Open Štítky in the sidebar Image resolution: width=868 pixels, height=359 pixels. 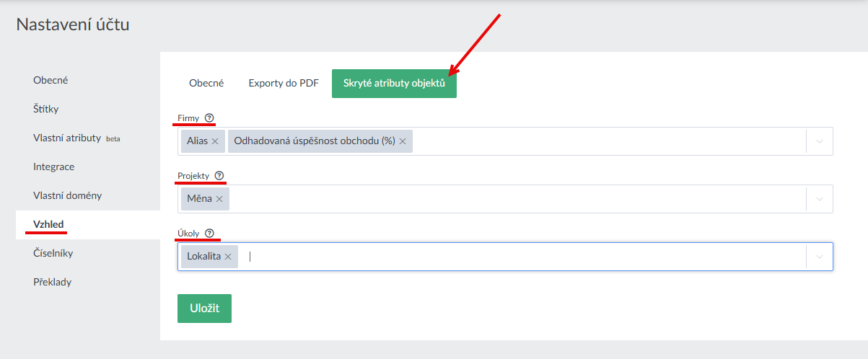pos(45,109)
